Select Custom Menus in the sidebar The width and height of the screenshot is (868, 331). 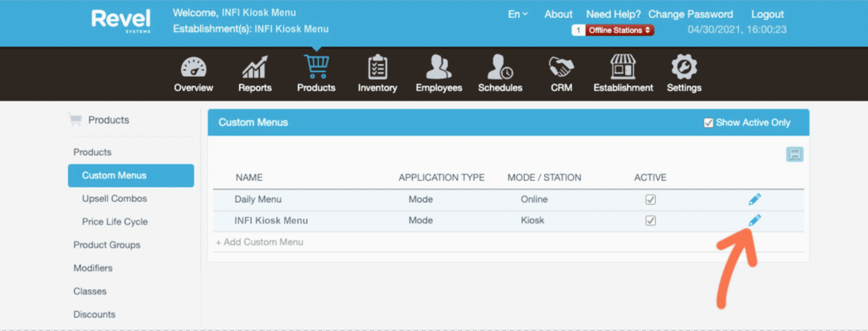coord(131,176)
